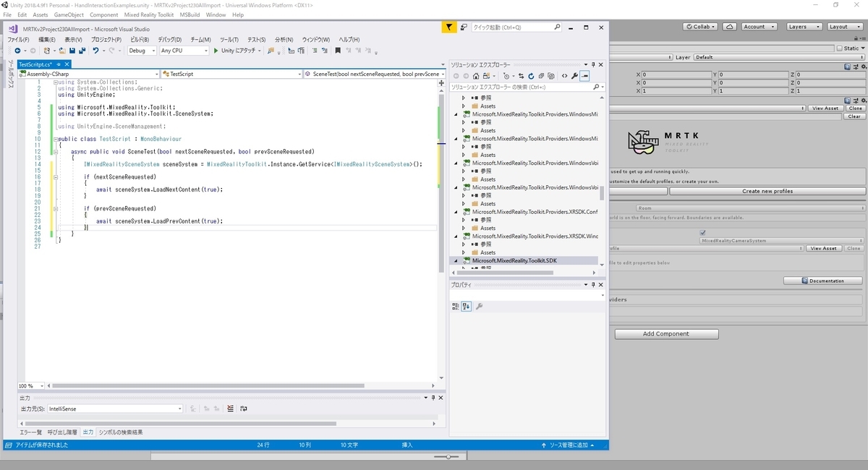
Task: Click the Add Component button in Unity
Action: click(667, 334)
